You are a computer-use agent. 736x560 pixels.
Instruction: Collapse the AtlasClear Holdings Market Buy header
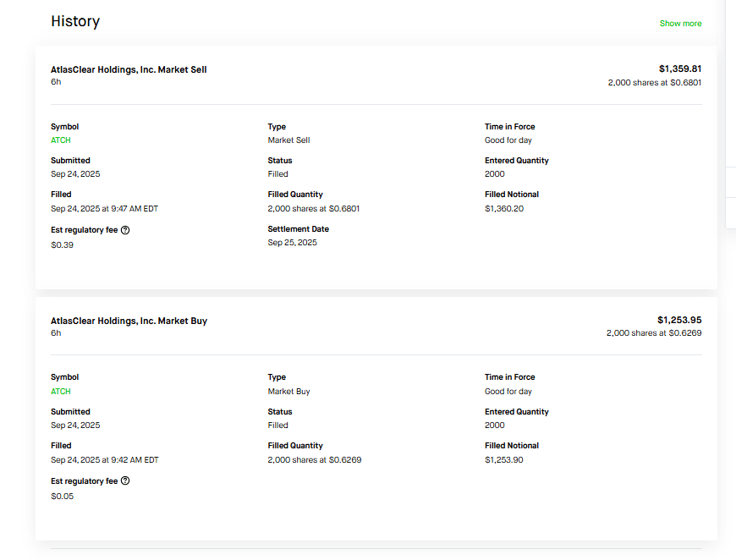click(x=129, y=321)
